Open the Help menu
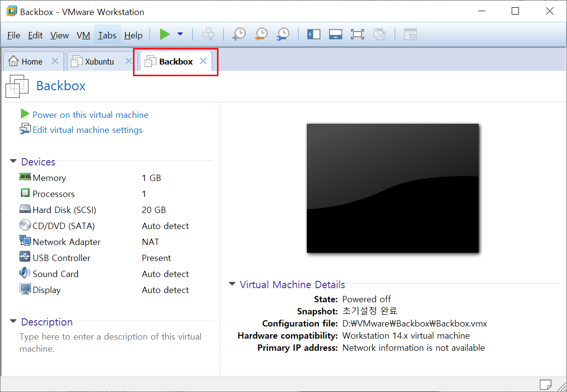Image resolution: width=567 pixels, height=392 pixels. [133, 35]
